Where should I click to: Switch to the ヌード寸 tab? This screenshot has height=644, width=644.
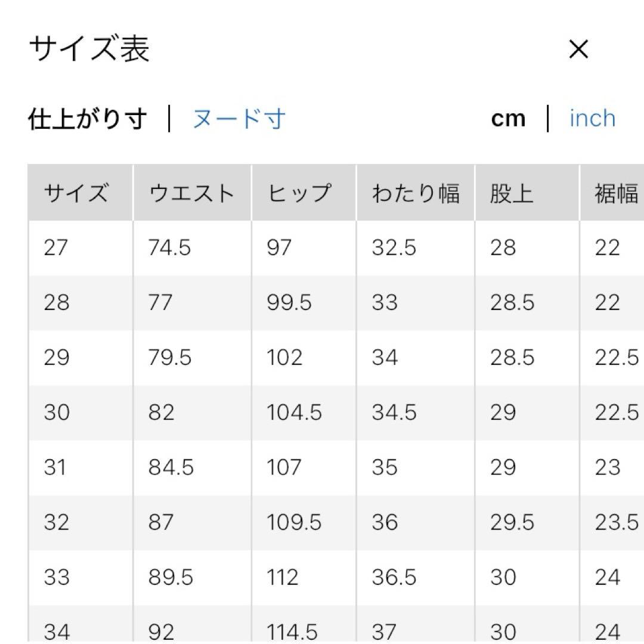[239, 119]
